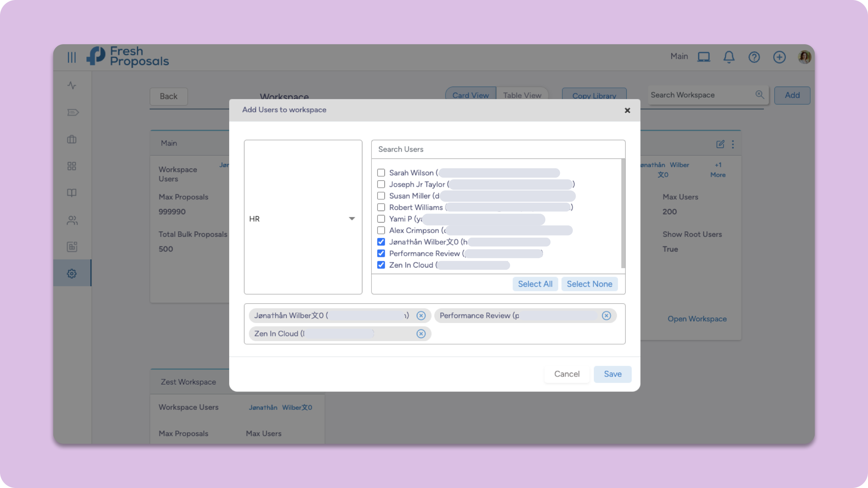Tick the Alex Crimpson checkbox

[x=381, y=230]
